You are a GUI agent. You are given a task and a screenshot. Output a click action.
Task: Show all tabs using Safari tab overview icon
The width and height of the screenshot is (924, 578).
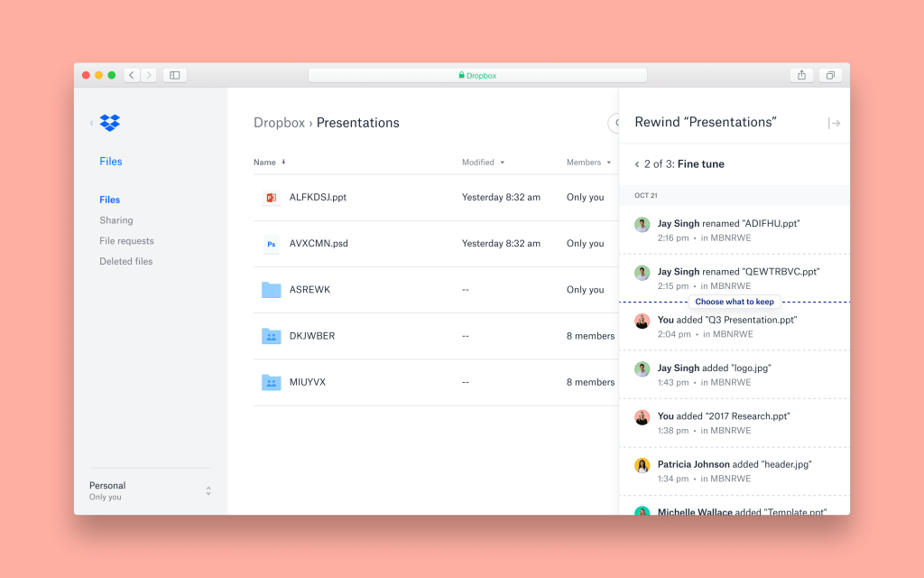pos(830,75)
